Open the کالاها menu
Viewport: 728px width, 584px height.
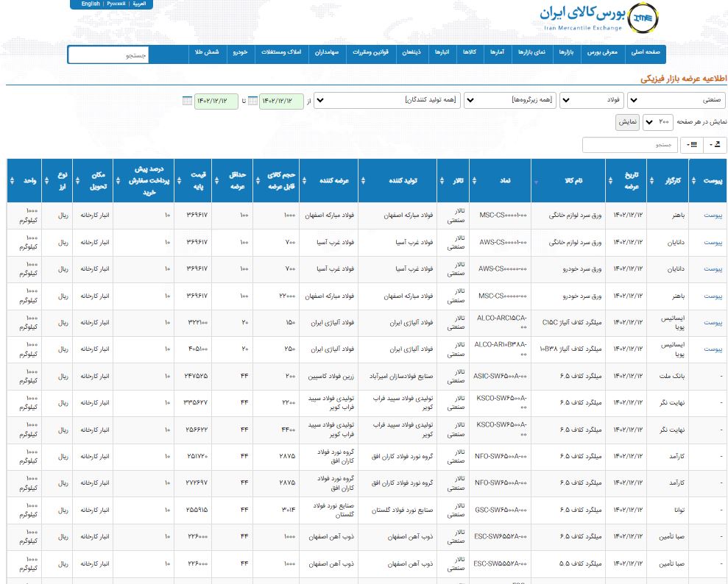[x=470, y=52]
